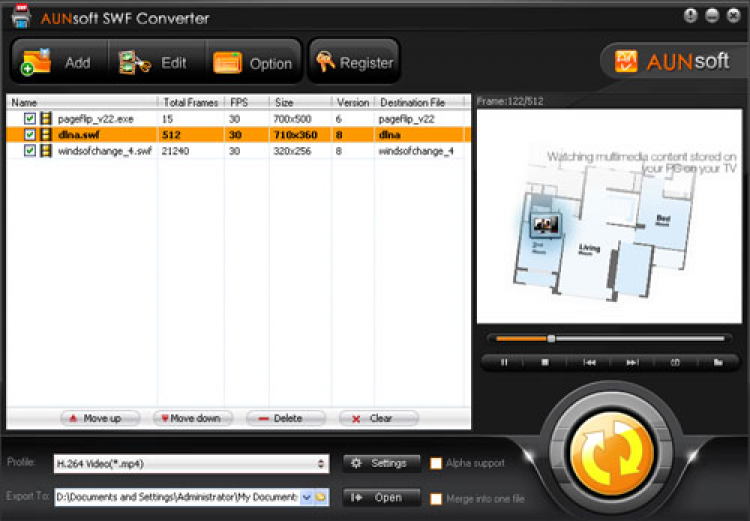This screenshot has width=750, height=521.
Task: Click the 700x500 size cell
Action: (x=292, y=119)
